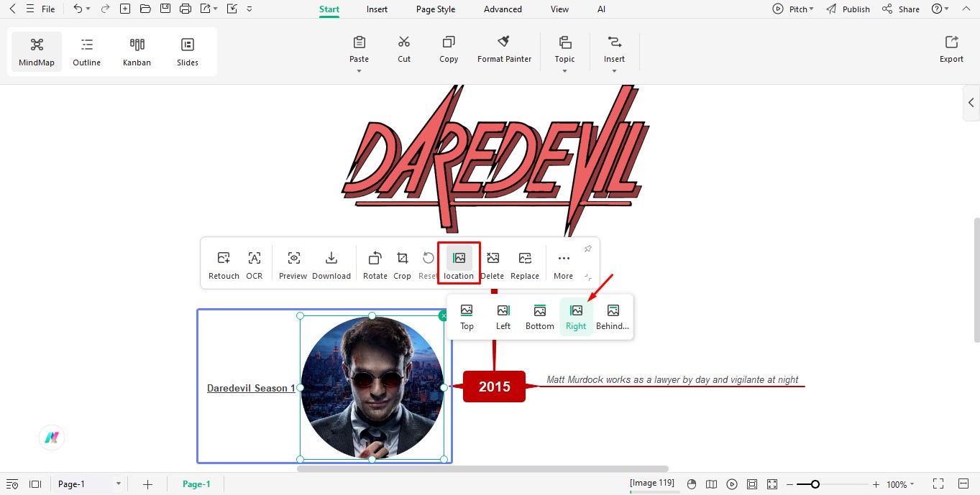Click the checkmark document icon in top bar

(232, 9)
